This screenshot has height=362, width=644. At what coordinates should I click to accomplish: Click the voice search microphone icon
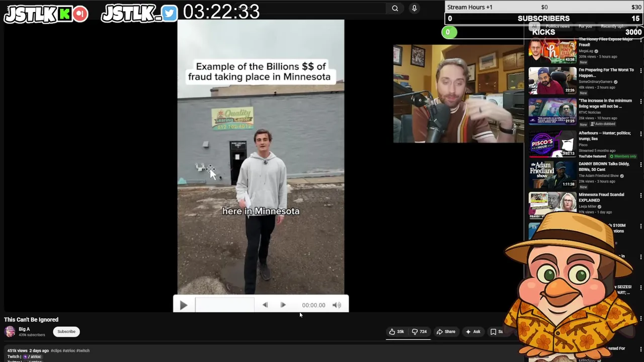tap(414, 8)
